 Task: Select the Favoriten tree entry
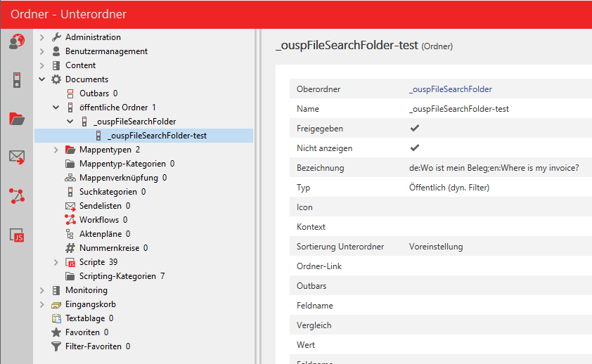tap(87, 332)
